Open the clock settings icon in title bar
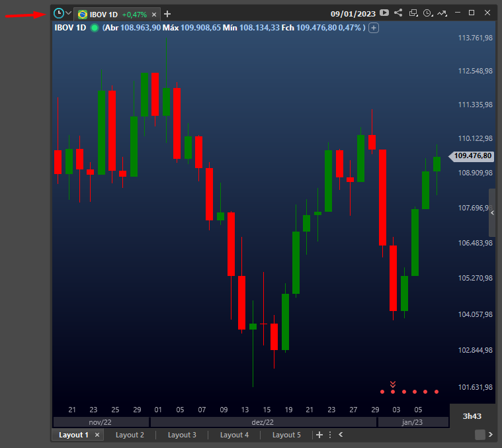The height and width of the screenshot is (448, 502). pos(428,13)
